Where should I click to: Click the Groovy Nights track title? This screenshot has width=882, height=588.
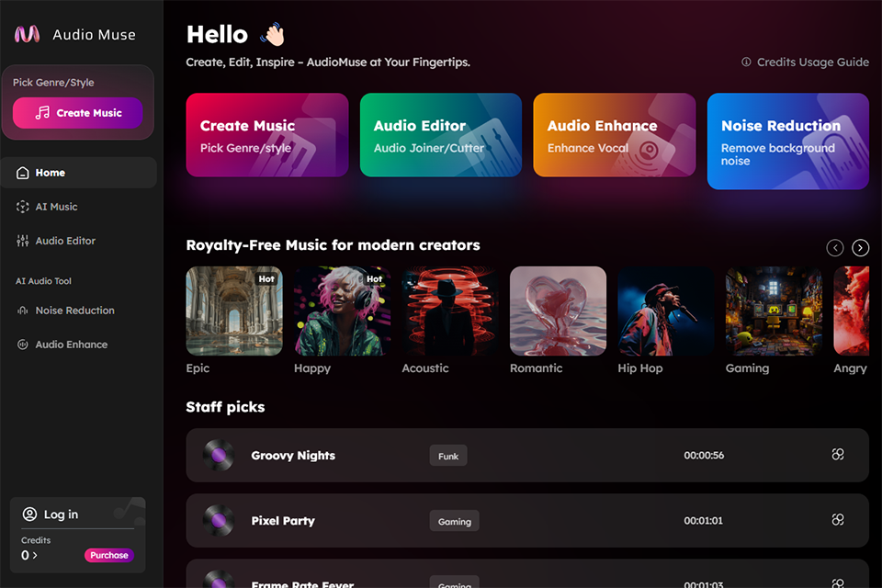293,455
